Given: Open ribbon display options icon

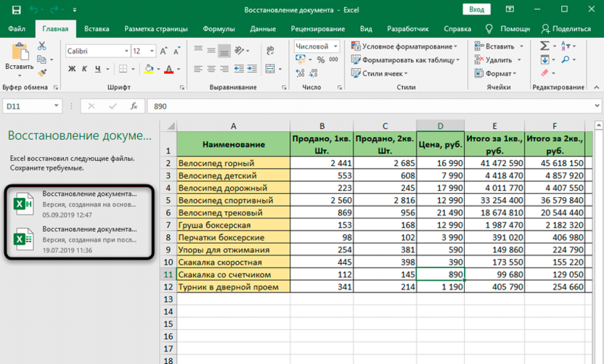Looking at the screenshot, I should point(510,9).
